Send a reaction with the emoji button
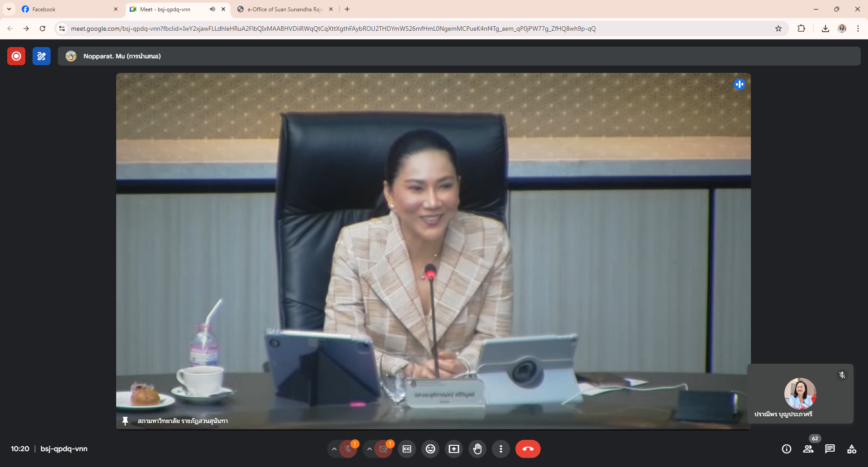 tap(430, 449)
